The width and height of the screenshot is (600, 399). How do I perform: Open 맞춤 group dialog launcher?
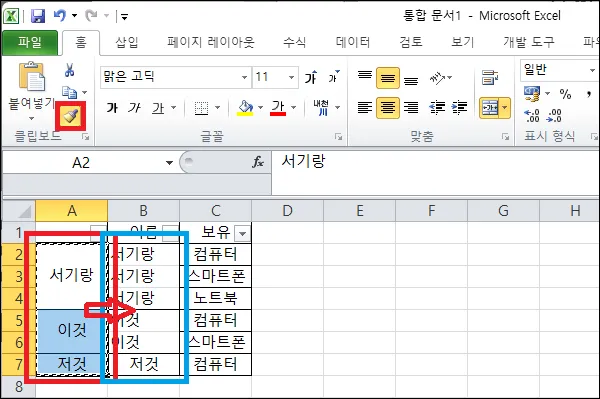[505, 137]
